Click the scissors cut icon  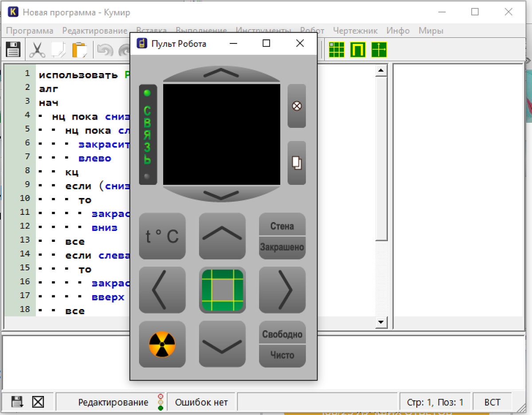[x=37, y=50]
